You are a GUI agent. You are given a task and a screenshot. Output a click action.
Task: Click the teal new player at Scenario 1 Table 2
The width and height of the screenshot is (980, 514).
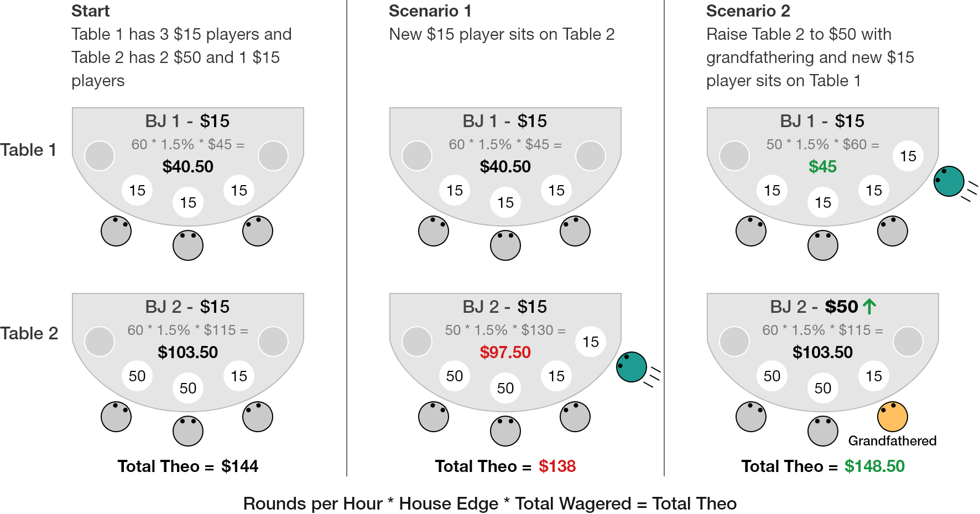(x=632, y=367)
